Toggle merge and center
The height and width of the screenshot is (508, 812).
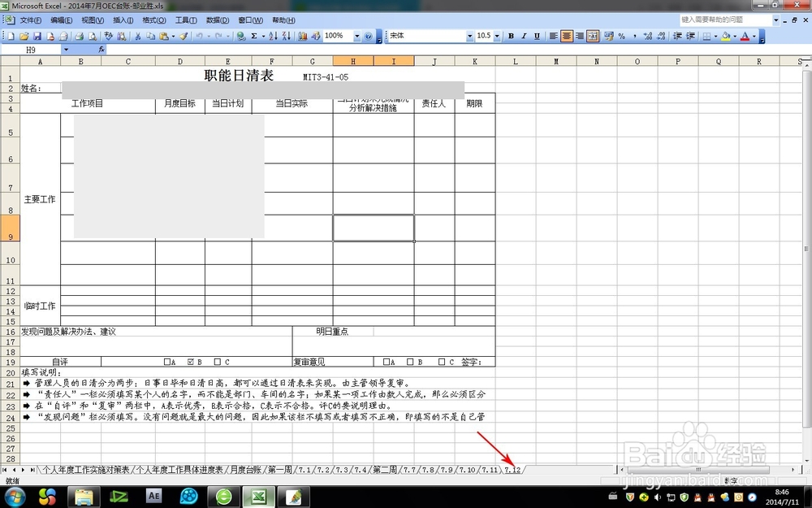pos(593,36)
